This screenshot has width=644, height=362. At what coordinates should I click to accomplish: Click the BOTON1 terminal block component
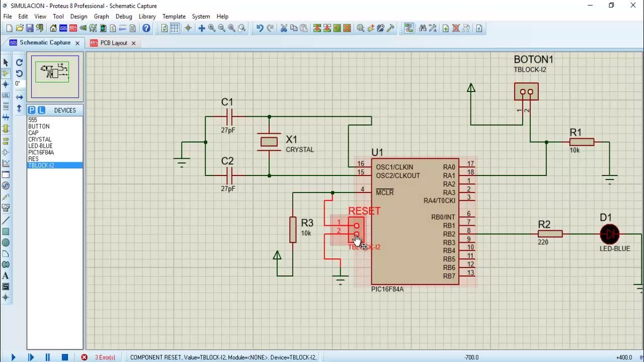pos(526,92)
